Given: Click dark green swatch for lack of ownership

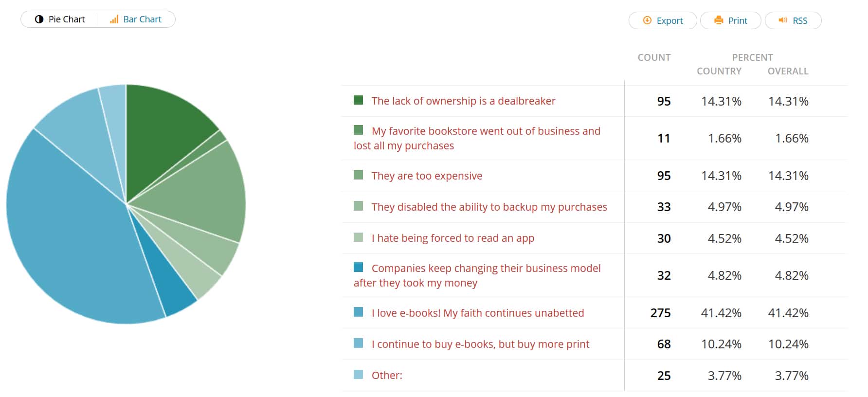Looking at the screenshot, I should tap(359, 100).
